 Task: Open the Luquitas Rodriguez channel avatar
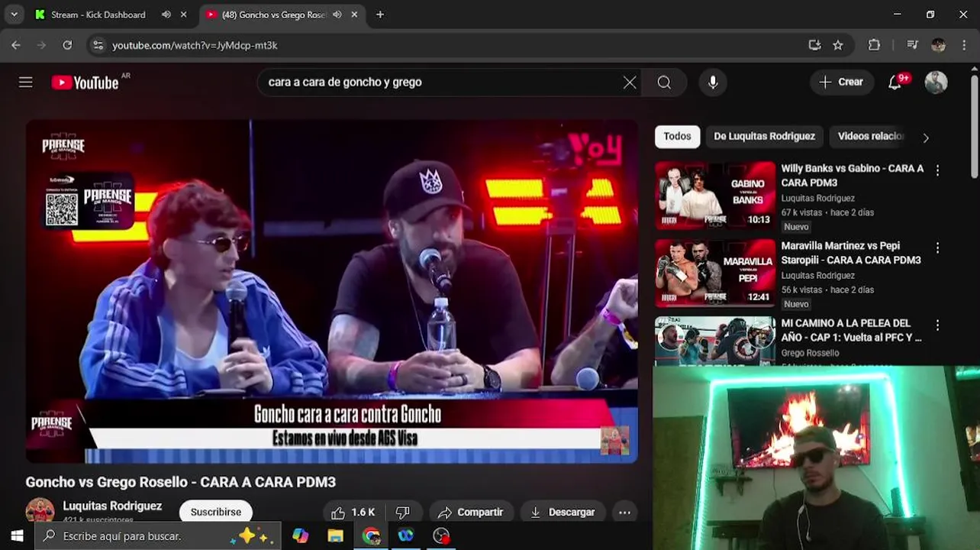click(x=40, y=511)
